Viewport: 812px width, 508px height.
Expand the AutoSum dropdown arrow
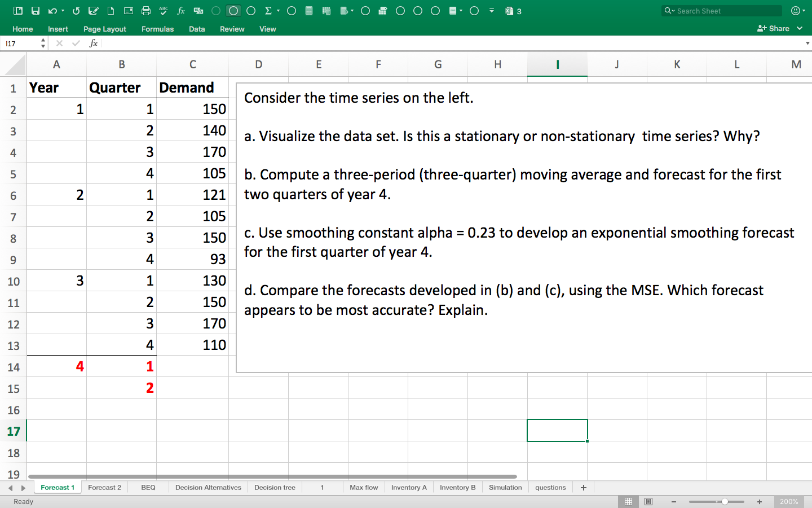[x=277, y=10]
